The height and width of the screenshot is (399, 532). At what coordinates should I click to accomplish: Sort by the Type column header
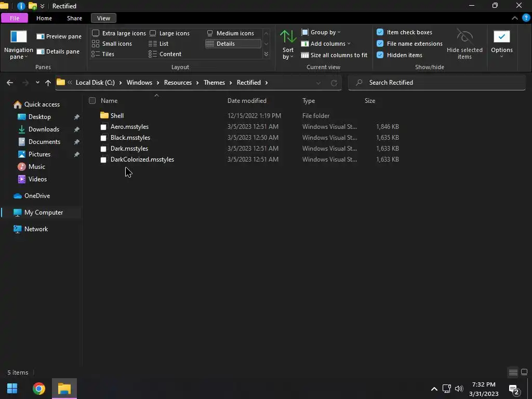pos(309,100)
